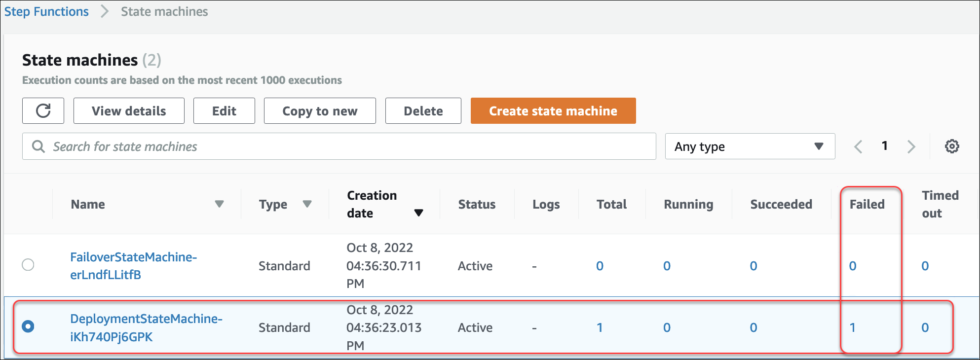Click Failed count 1 for DeploymentStateMachine

853,327
